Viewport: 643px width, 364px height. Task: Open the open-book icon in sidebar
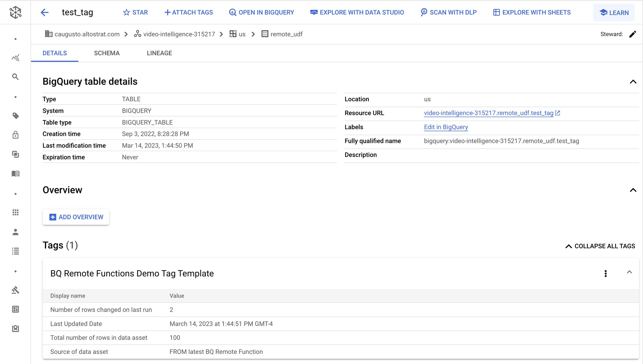pyautogui.click(x=16, y=173)
